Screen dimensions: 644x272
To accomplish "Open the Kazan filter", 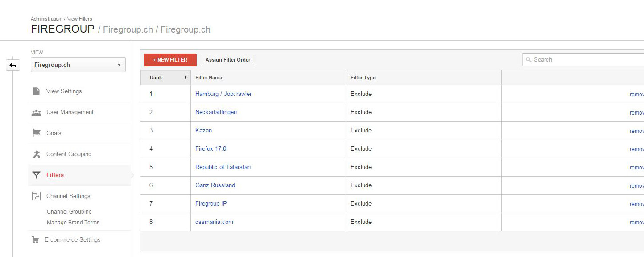I will point(203,131).
